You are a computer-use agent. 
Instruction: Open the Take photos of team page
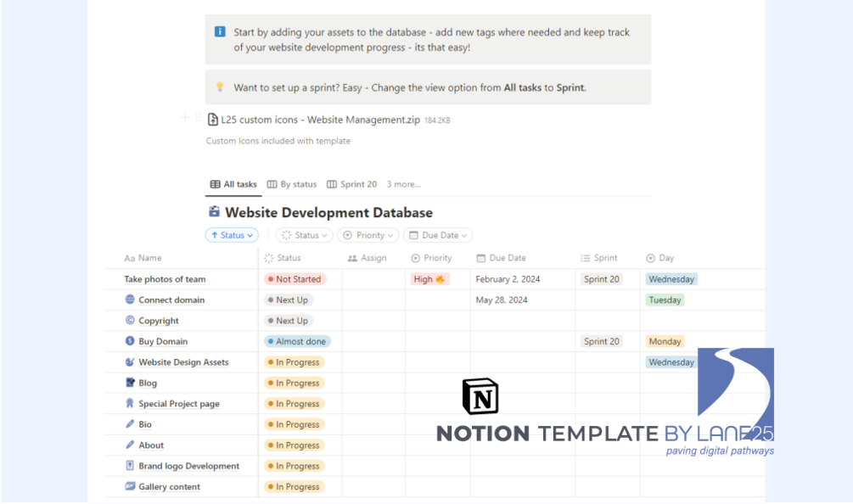tap(165, 279)
